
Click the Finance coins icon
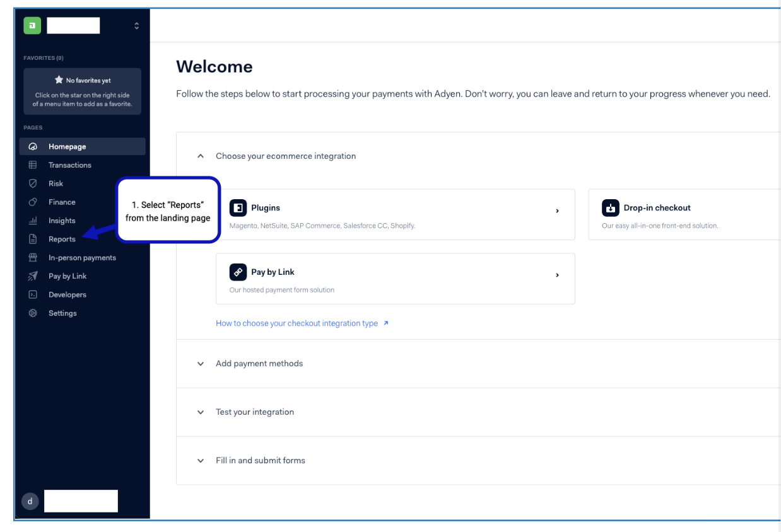click(33, 202)
